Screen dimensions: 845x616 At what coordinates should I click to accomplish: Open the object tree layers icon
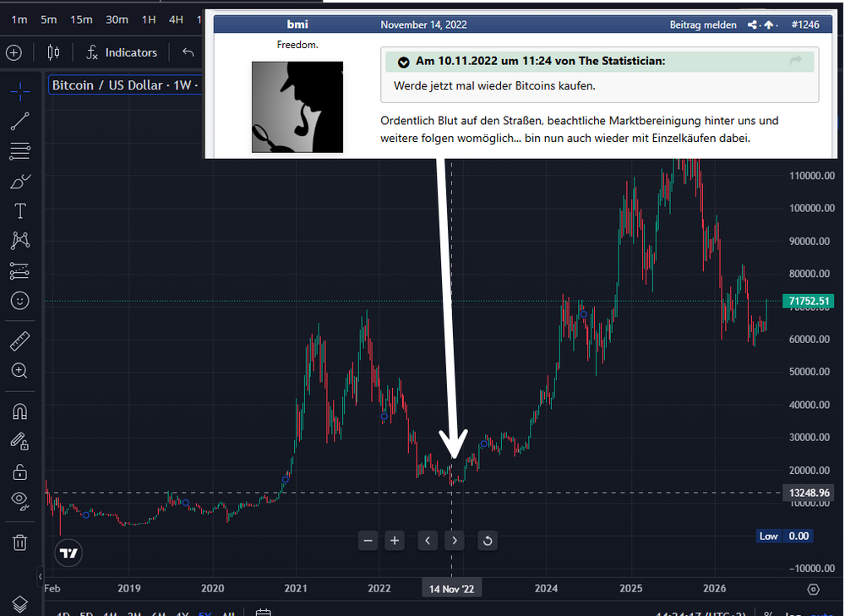click(20, 605)
